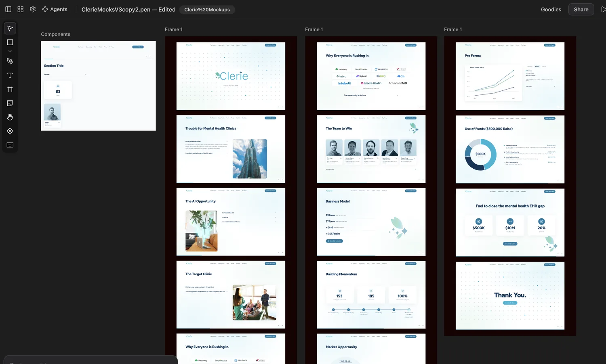This screenshot has width=606, height=364.
Task: Expand the shape tool chevron
Action: [x=10, y=51]
